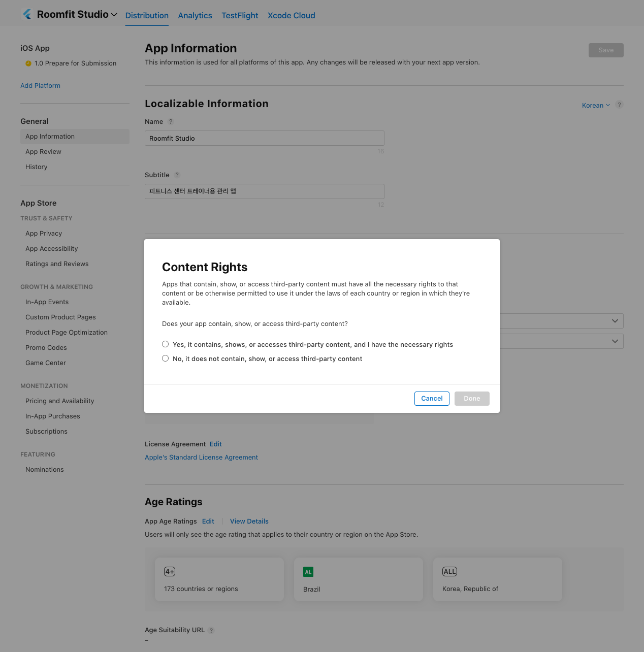This screenshot has height=652, width=644.
Task: Select No, does not contain third-party content
Action: click(x=166, y=358)
